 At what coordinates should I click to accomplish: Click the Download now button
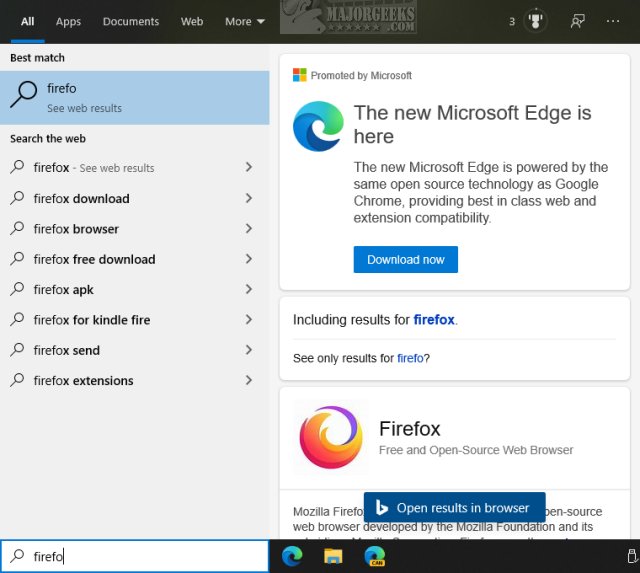coord(405,259)
